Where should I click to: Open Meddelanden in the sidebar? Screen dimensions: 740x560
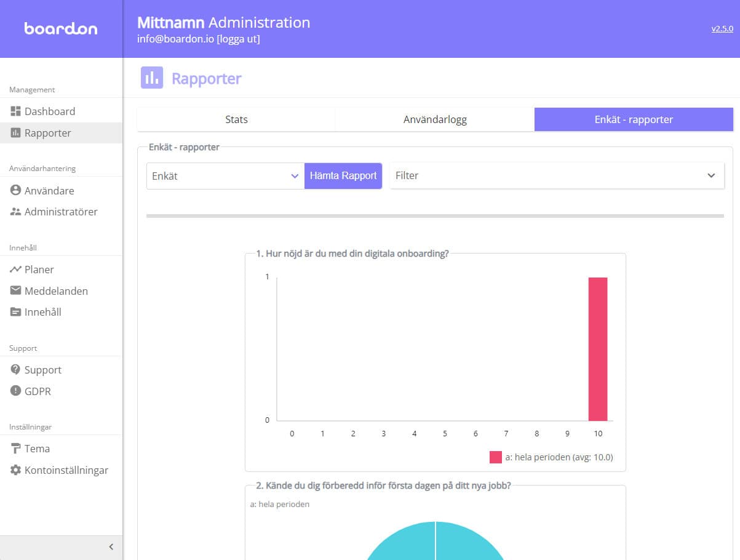56,291
